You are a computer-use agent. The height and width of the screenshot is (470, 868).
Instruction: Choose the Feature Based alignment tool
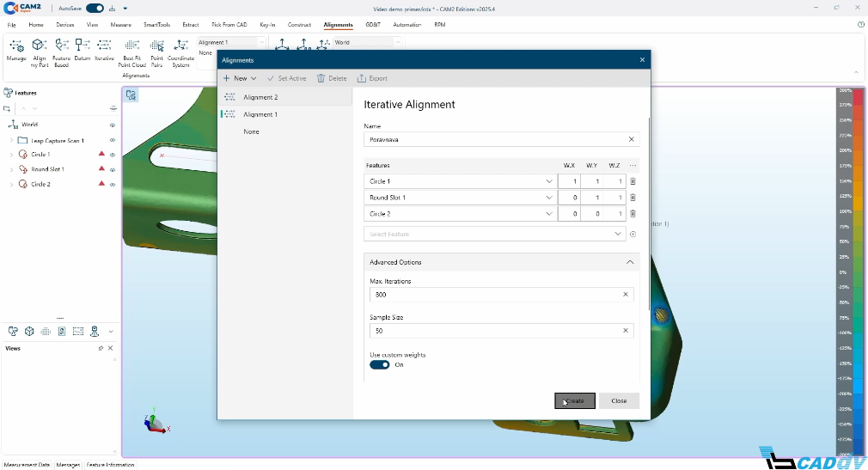tap(61, 53)
